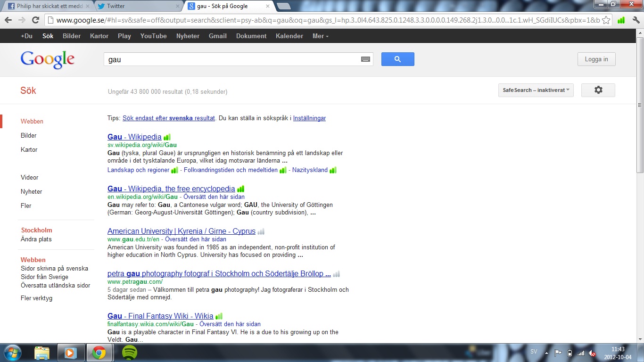Viewport: 644px width, 362px height.
Task: Filter by Sidor skrivna på svenska
Action: click(x=54, y=268)
